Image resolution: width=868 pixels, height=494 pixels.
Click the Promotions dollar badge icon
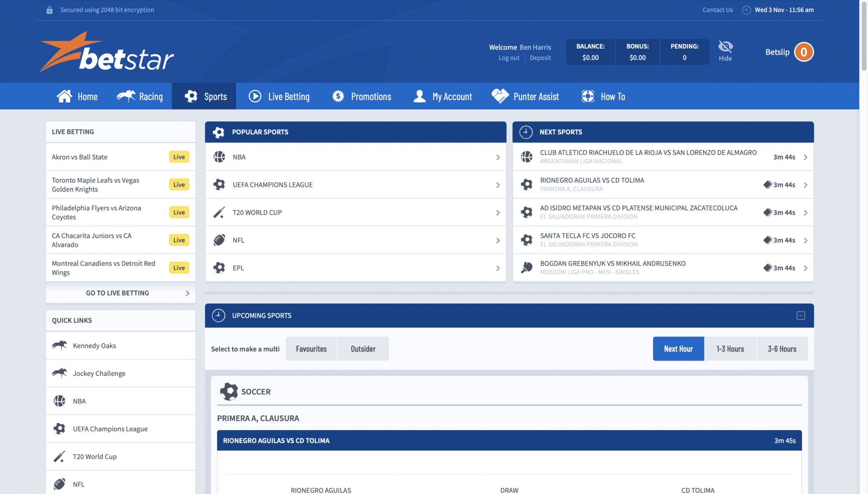pos(338,96)
